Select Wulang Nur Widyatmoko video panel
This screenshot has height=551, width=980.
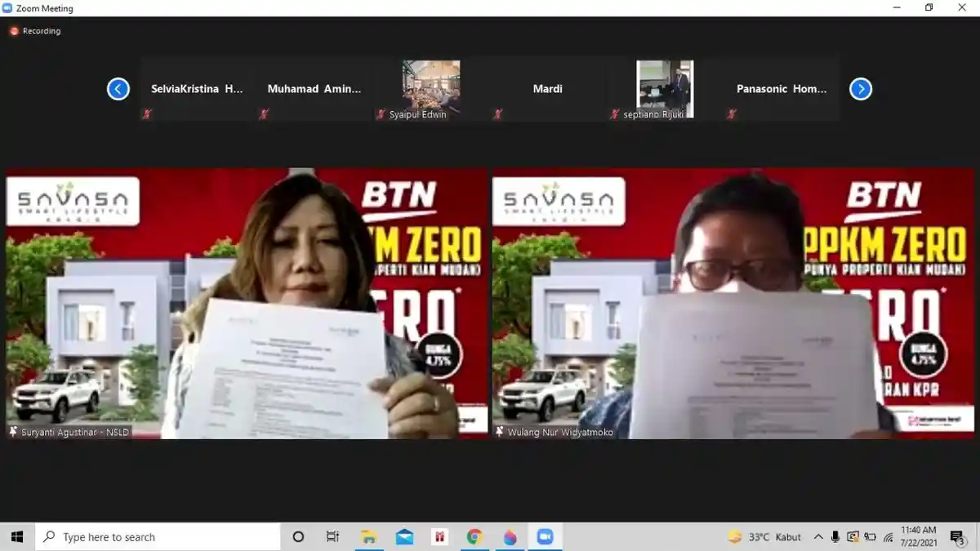click(733, 304)
